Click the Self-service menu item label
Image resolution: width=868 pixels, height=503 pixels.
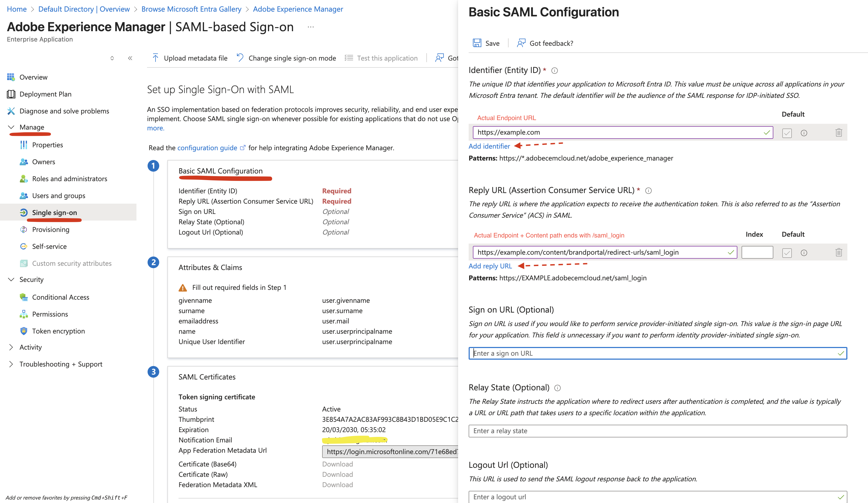tap(49, 246)
